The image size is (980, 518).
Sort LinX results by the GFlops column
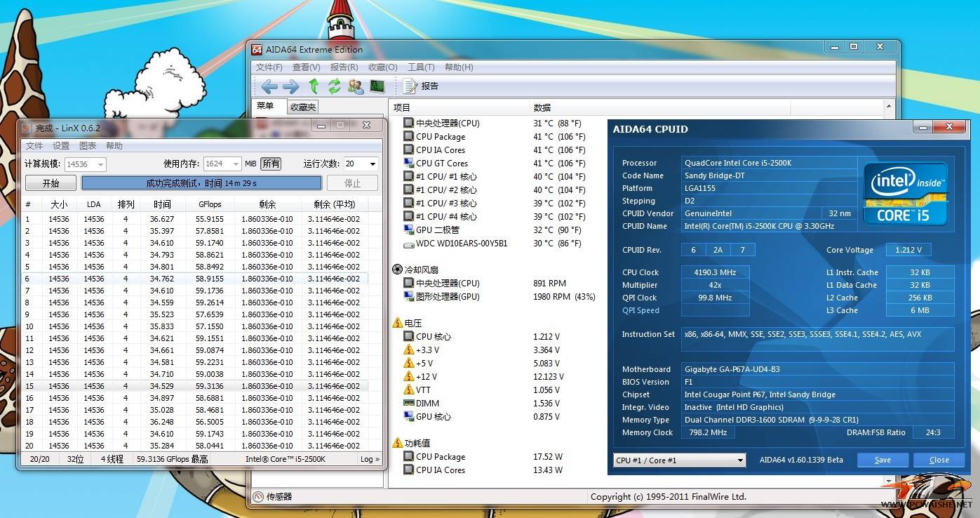coord(210,204)
